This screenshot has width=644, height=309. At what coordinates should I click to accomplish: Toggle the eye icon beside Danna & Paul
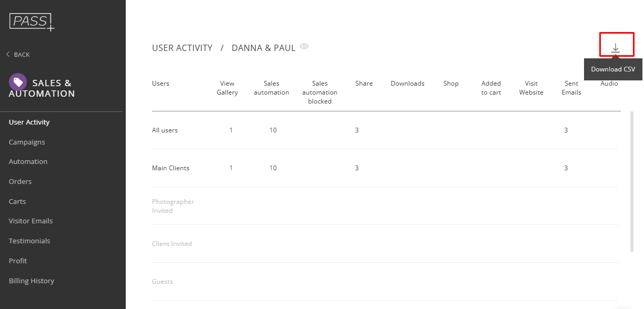click(x=304, y=46)
